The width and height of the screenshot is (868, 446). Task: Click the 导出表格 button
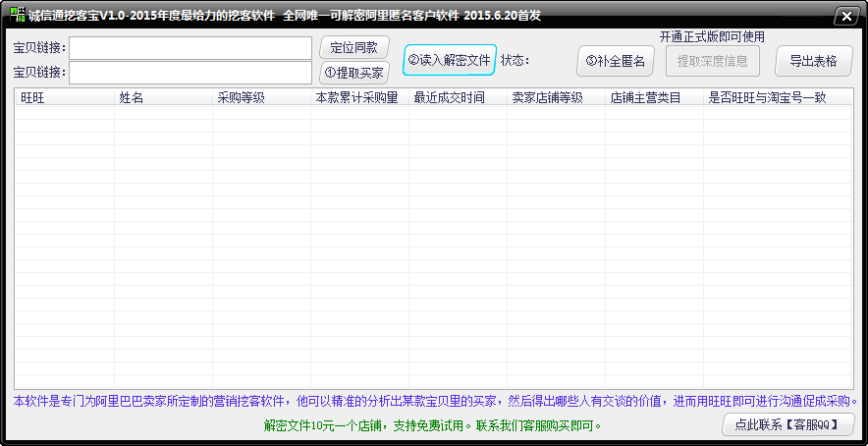coord(813,61)
